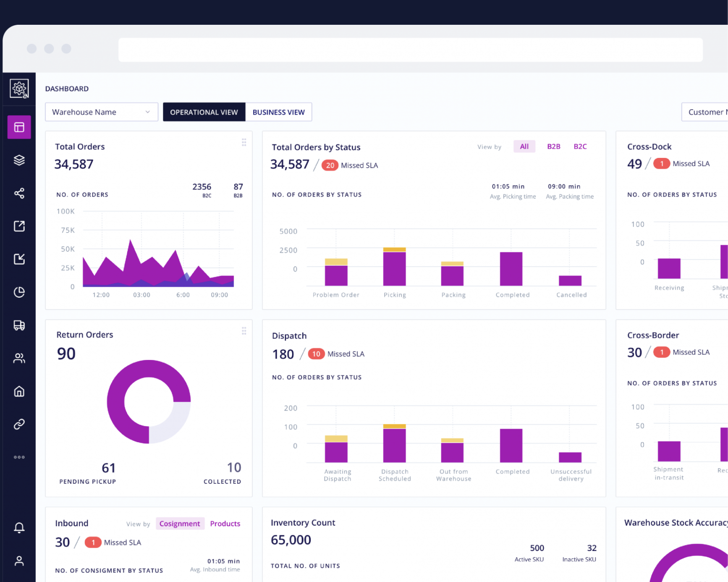This screenshot has height=582, width=728.
Task: Click the 2356 B2C count
Action: click(202, 187)
